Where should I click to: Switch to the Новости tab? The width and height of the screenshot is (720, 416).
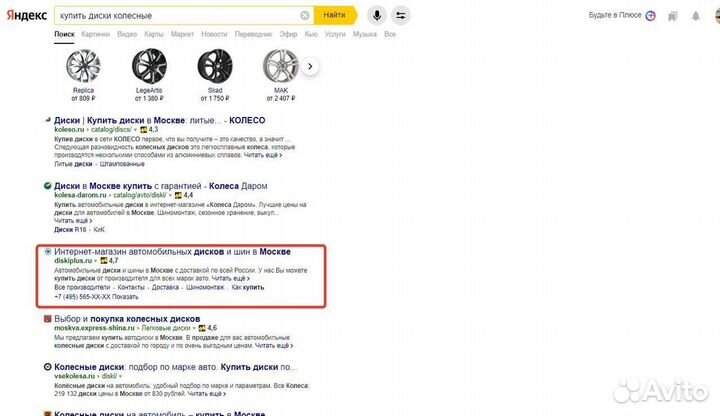[214, 34]
